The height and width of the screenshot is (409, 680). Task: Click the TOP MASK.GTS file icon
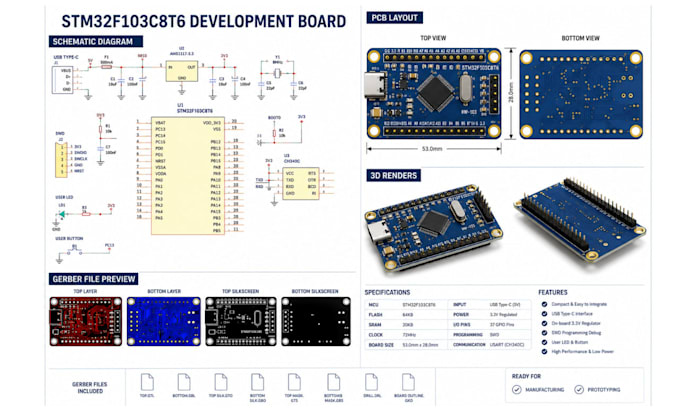coord(294,382)
